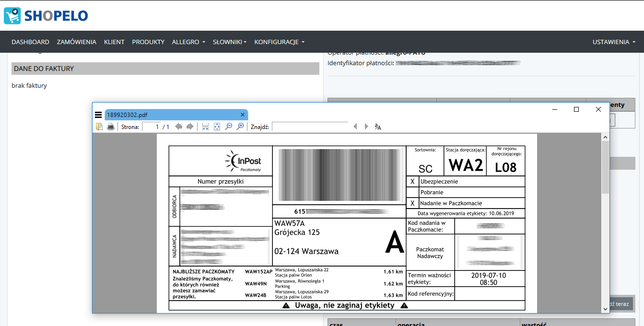The image size is (644, 326).
Task: Zoom in with the plus magnifier
Action: coord(240,127)
